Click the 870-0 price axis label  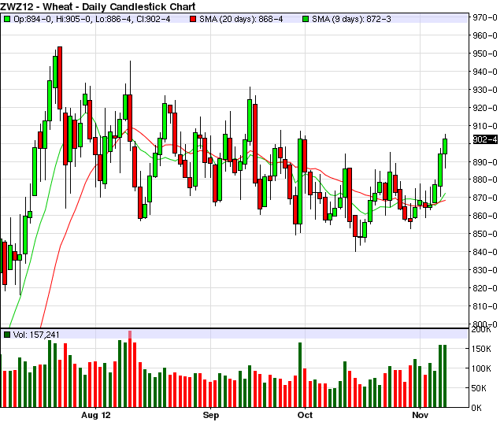(x=485, y=198)
